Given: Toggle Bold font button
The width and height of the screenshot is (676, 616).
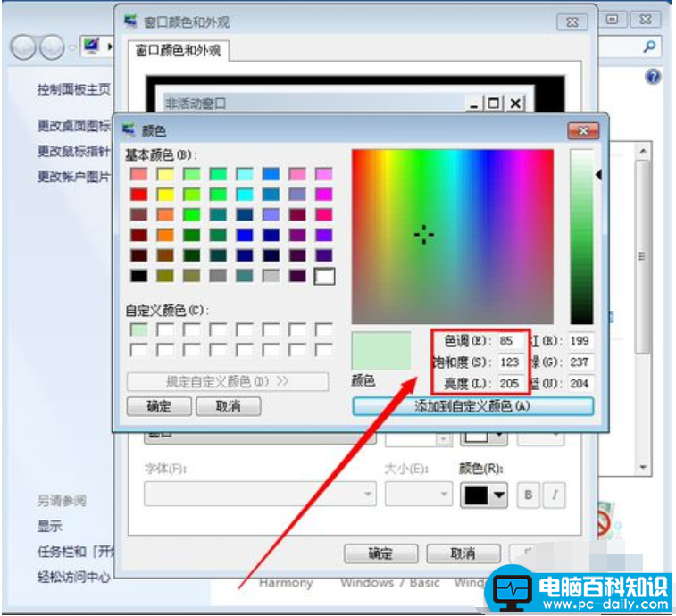Looking at the screenshot, I should [528, 495].
